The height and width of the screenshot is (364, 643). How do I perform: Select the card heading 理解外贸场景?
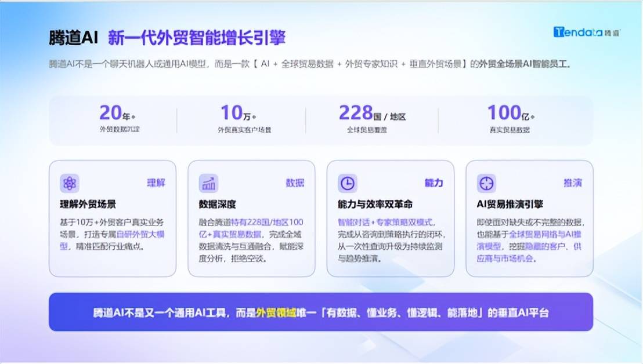tap(88, 204)
